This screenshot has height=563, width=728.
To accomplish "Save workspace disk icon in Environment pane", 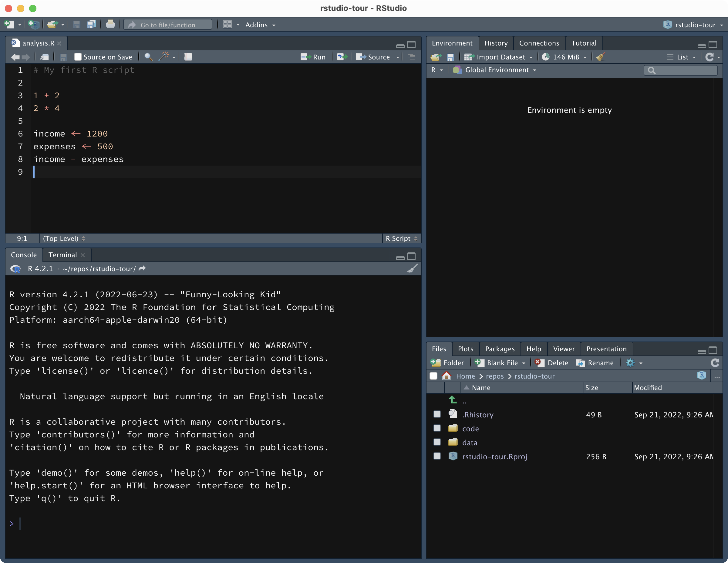I will tap(450, 57).
